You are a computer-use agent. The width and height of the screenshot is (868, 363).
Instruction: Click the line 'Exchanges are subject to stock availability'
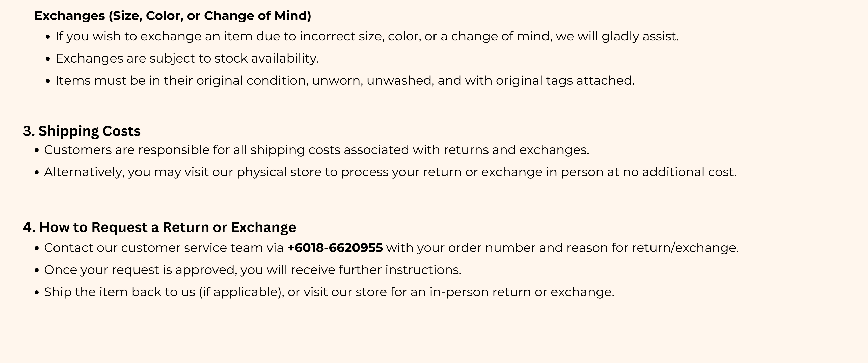coord(187,58)
